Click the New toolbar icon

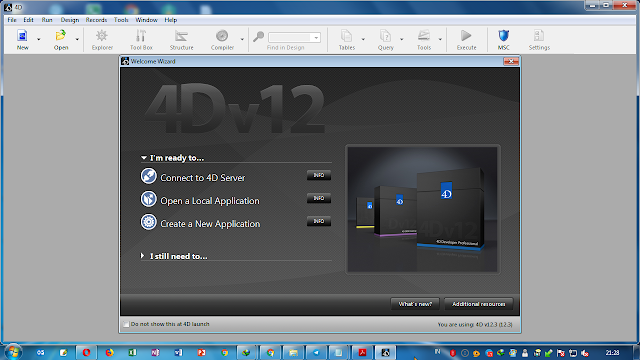coord(22,36)
